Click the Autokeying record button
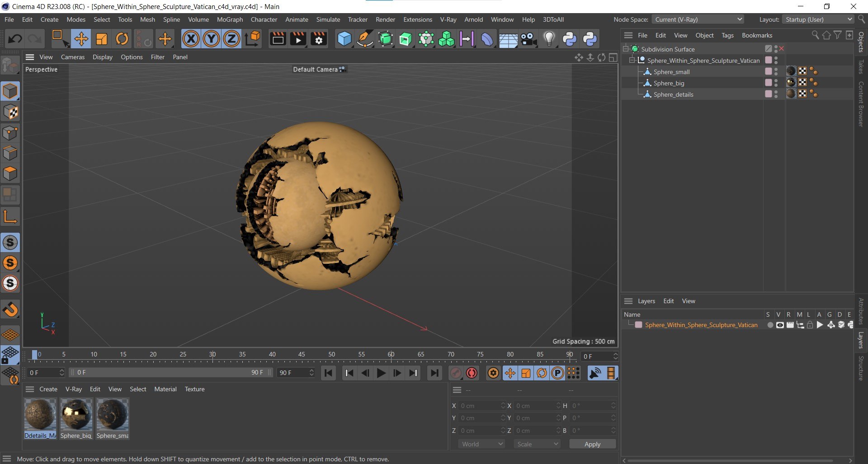The image size is (868, 464). pos(472,373)
